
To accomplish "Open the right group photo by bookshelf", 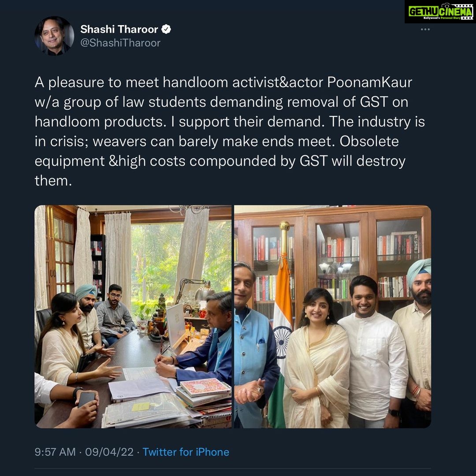I will 332,316.
